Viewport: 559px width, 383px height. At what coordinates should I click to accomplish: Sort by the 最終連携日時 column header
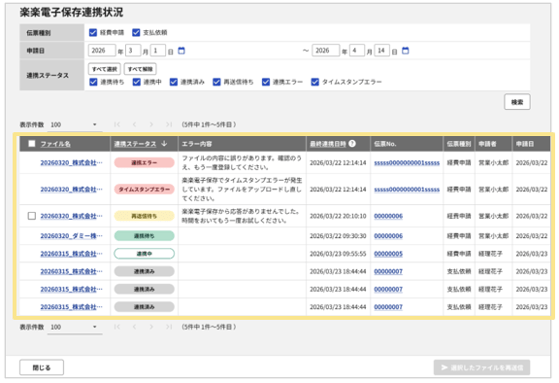(328, 144)
